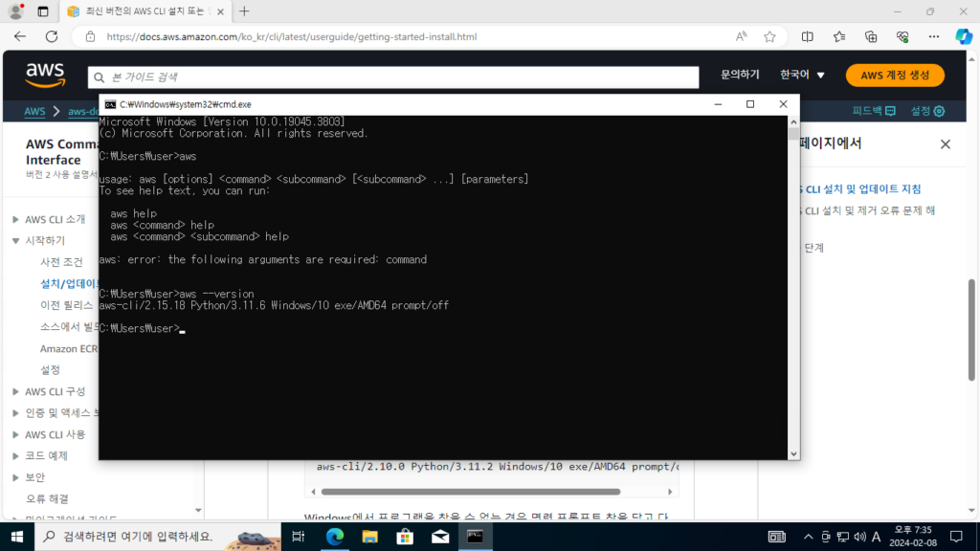Open 사전 조건 page in sidebar
Screen dimensions: 980x551
click(61, 262)
